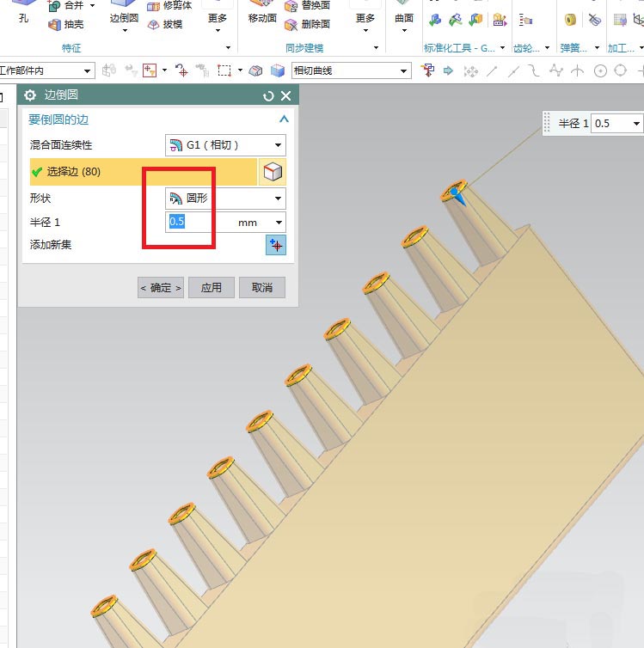Screen dimensions: 644x648
Task: Toggle the arc center snap icon
Action: 600,71
